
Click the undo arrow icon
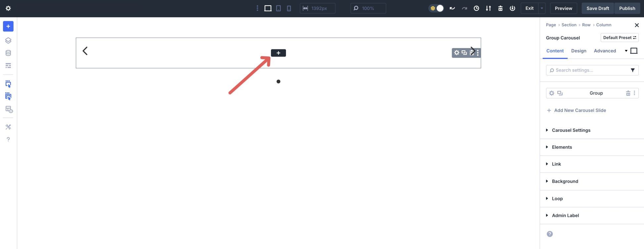(x=452, y=8)
